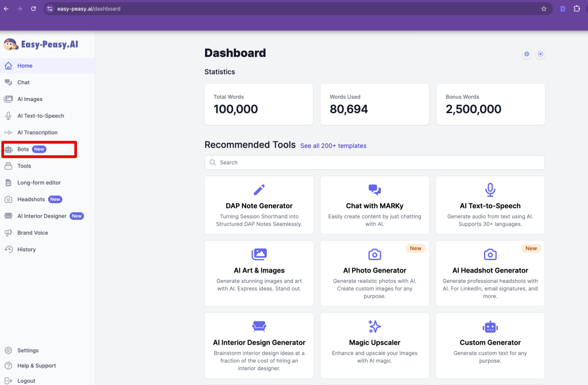Reload the page using browser refresh button

[x=33, y=9]
